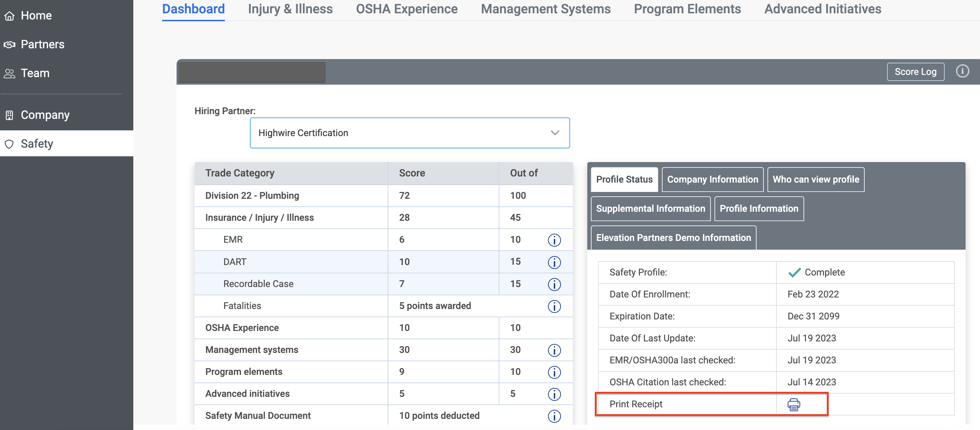Screen dimensions: 980x430
Task: Click the Score Log button
Action: (x=915, y=72)
